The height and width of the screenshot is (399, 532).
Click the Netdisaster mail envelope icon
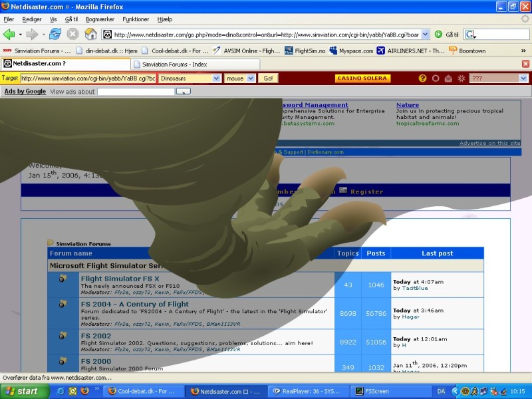(x=448, y=78)
